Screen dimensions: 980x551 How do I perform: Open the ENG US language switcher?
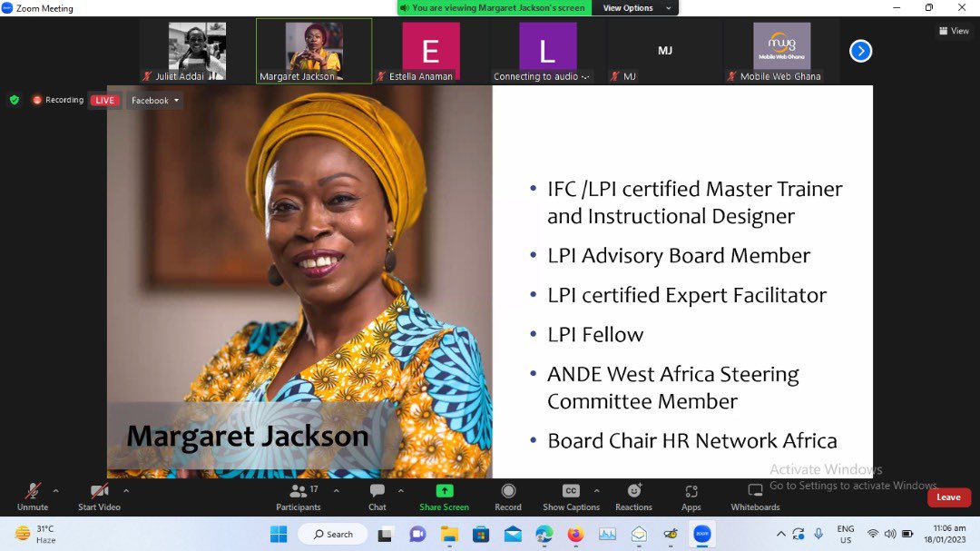[846, 534]
